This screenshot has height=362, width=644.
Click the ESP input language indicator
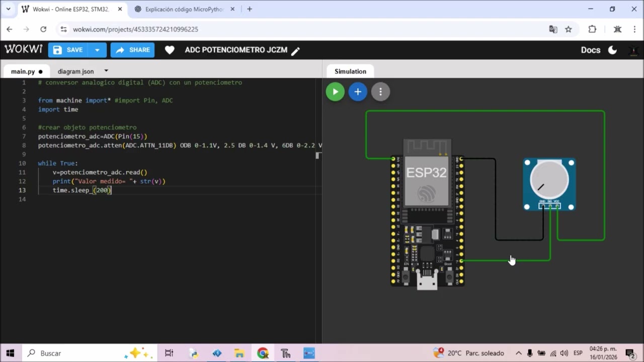(578, 353)
